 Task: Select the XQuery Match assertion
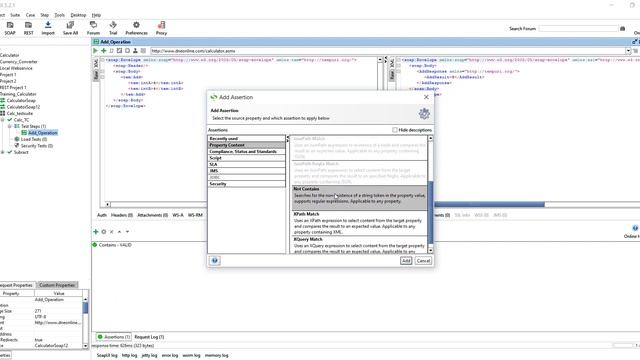click(x=359, y=245)
